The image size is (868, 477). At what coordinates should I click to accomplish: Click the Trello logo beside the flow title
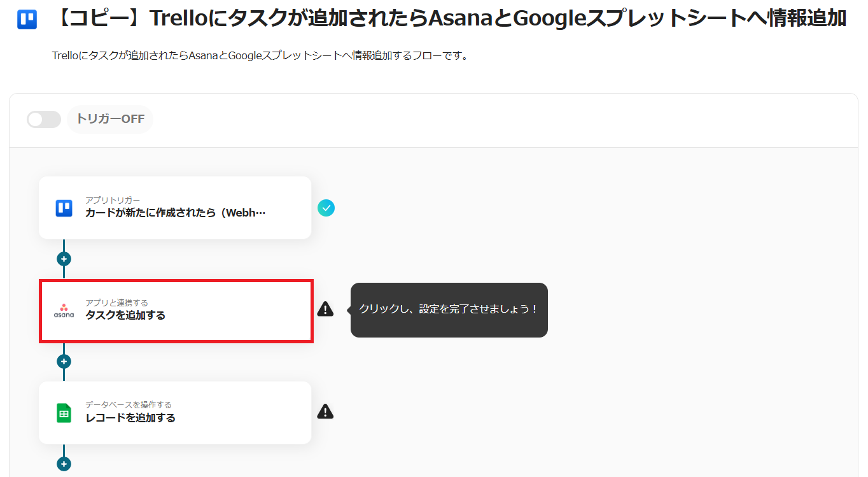(x=27, y=20)
